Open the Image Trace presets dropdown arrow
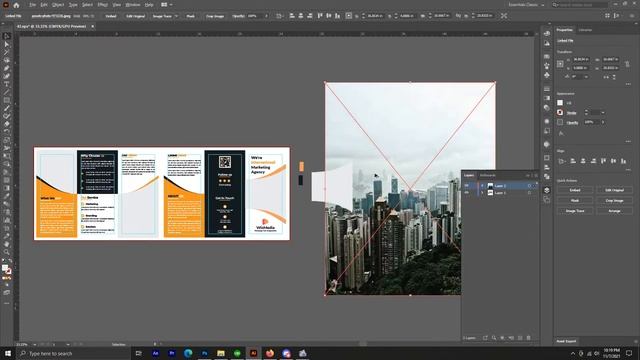 coord(176,16)
